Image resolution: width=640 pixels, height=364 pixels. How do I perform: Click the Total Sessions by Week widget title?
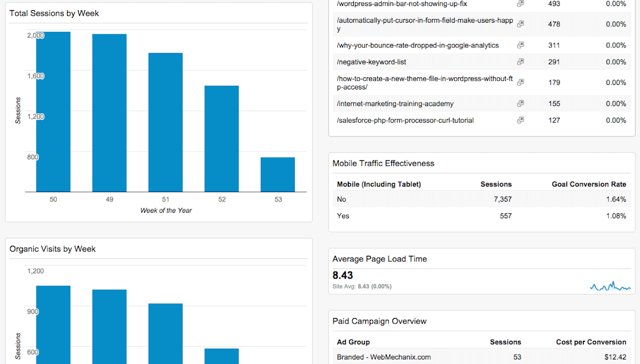tap(54, 13)
